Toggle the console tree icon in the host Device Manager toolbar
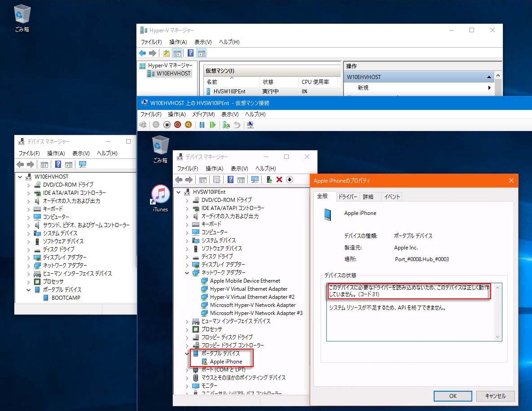 [44, 165]
